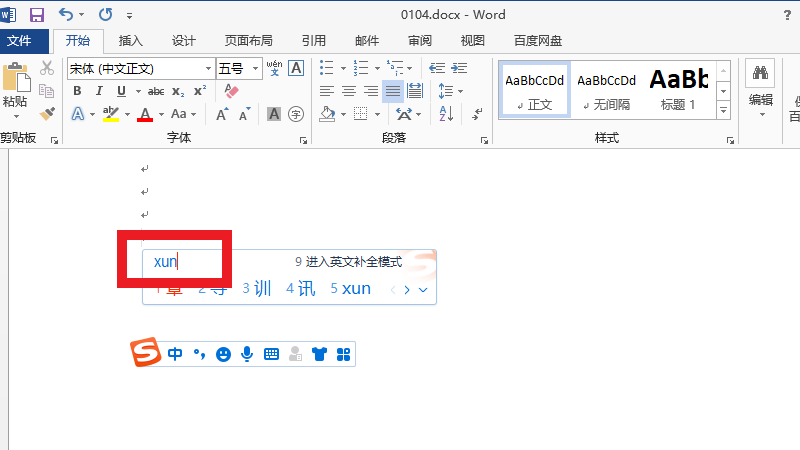Toggle Bold formatting
800x450 pixels.
coord(77,91)
